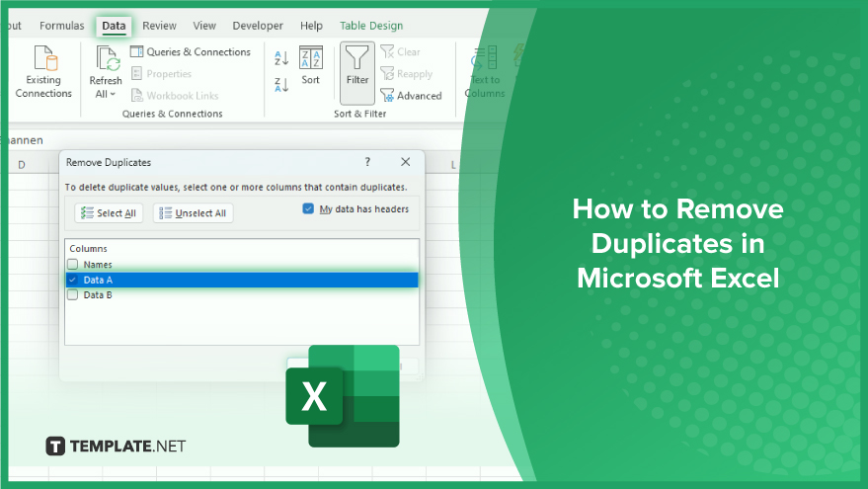Click the Columns list header

point(88,249)
